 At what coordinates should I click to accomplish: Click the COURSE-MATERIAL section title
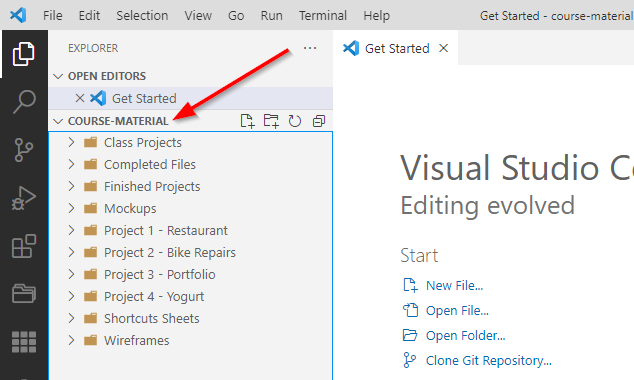point(118,121)
